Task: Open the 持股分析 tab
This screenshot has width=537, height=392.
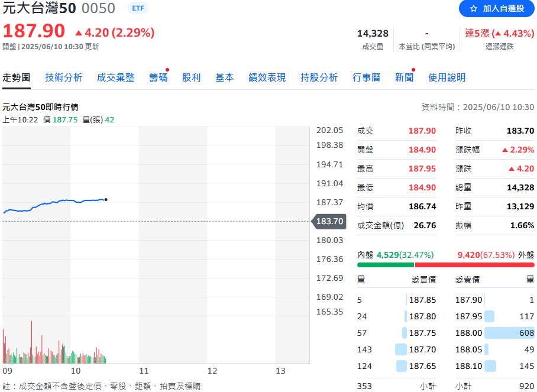Action: coord(319,77)
